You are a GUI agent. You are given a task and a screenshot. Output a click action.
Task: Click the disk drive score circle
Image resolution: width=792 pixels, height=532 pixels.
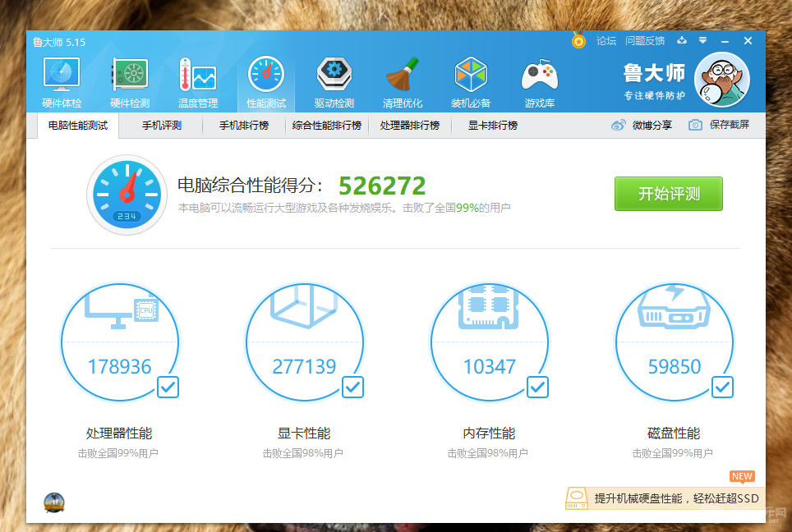(675, 342)
